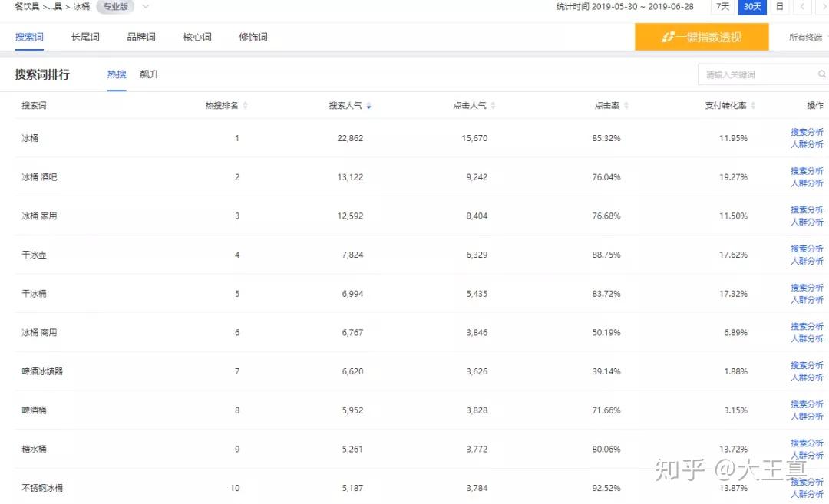
Task: Open 搜索分析 for 啤酒桶
Action: [x=807, y=404]
